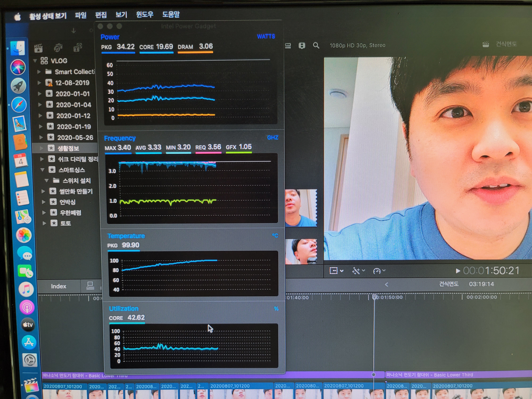This screenshot has height=399, width=532.
Task: Click the timeline Index button
Action: tap(58, 286)
